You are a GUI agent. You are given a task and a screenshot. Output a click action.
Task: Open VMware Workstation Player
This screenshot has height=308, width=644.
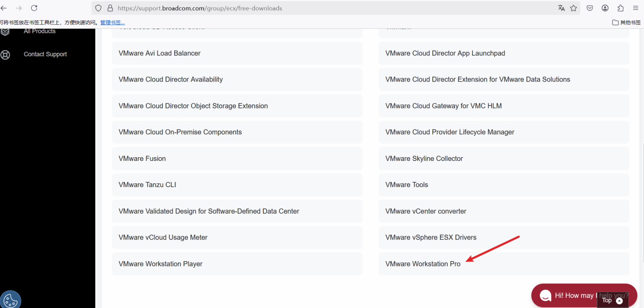point(237,264)
